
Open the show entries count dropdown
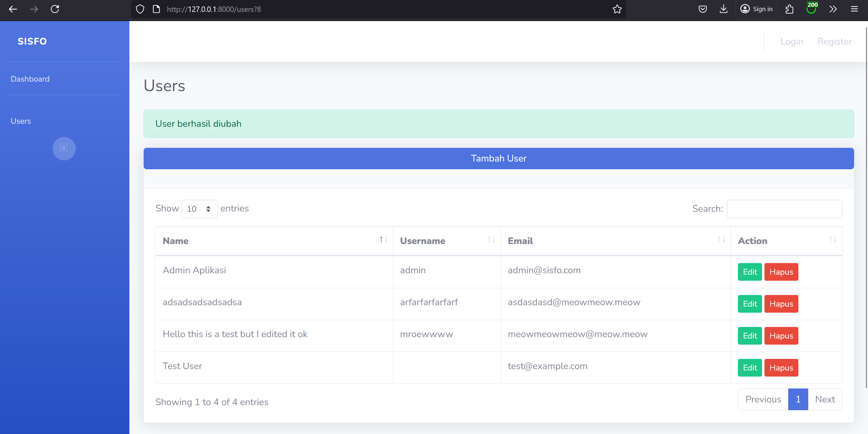pos(199,209)
